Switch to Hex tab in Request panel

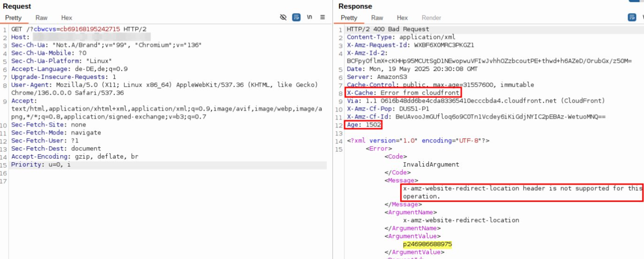coord(67,18)
